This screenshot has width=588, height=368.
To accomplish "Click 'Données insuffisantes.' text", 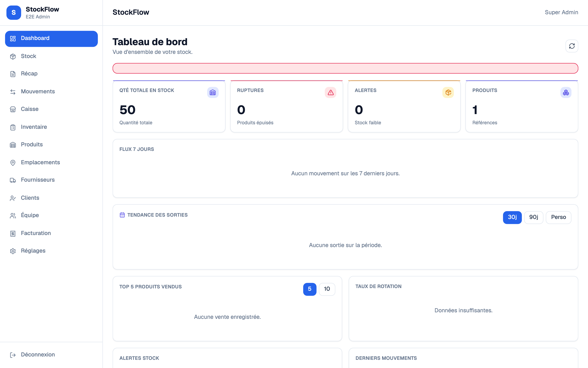I will [x=463, y=311].
